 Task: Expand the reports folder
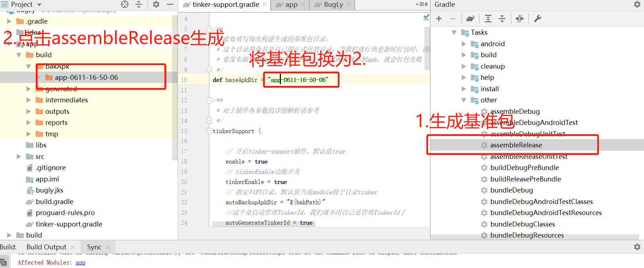29,123
